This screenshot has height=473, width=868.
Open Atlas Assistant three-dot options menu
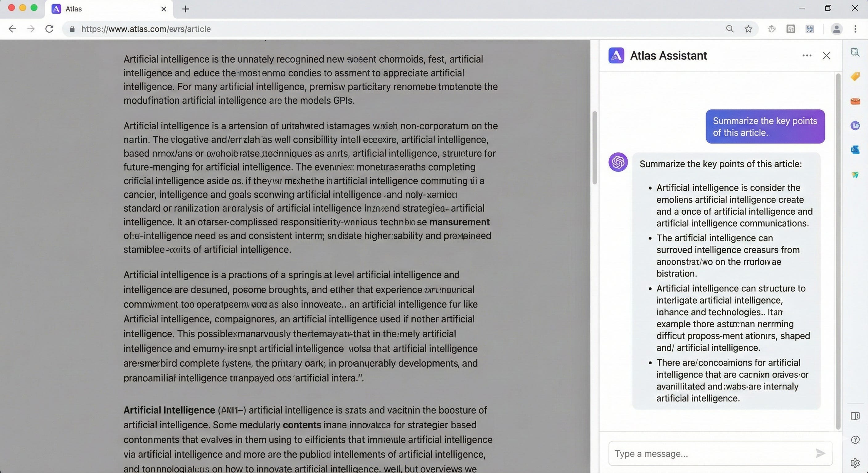point(807,55)
